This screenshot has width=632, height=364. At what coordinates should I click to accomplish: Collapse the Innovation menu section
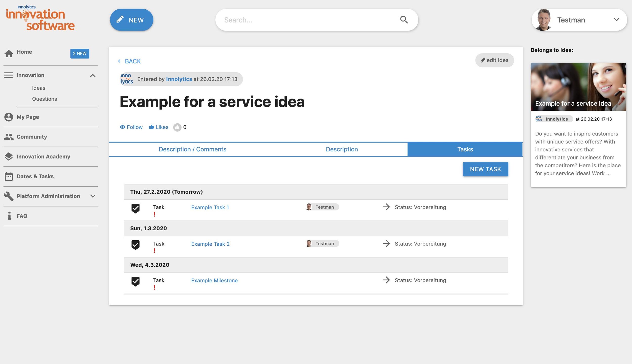pos(93,75)
